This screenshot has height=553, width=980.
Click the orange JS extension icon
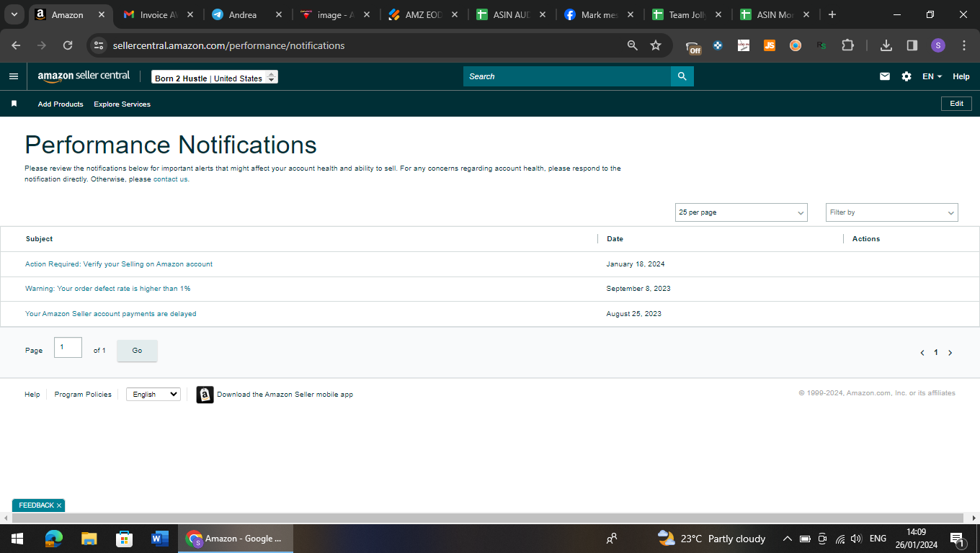pos(770,45)
